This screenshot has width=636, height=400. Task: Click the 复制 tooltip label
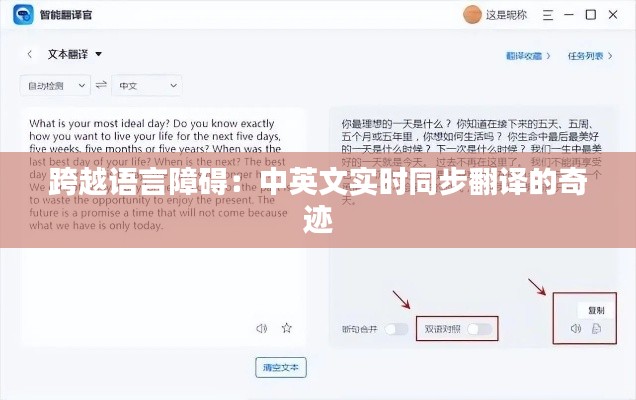596,310
